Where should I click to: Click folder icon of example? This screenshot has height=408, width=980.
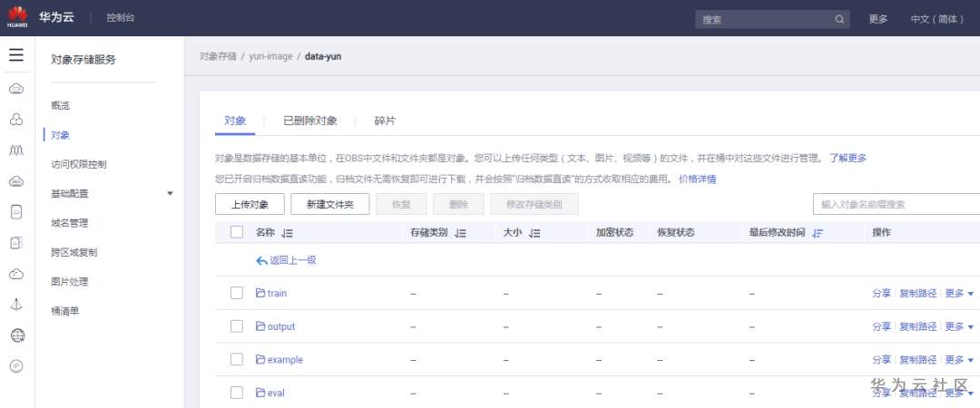coord(260,359)
